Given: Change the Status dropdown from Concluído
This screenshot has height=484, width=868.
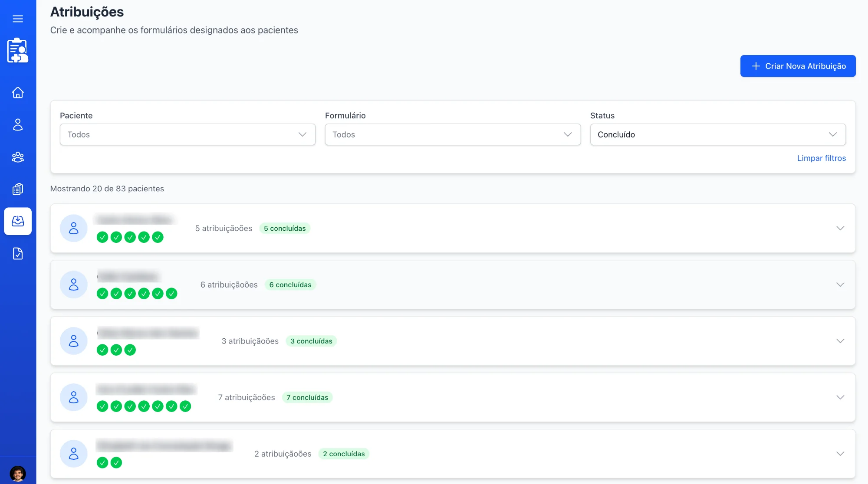Looking at the screenshot, I should click(x=717, y=134).
